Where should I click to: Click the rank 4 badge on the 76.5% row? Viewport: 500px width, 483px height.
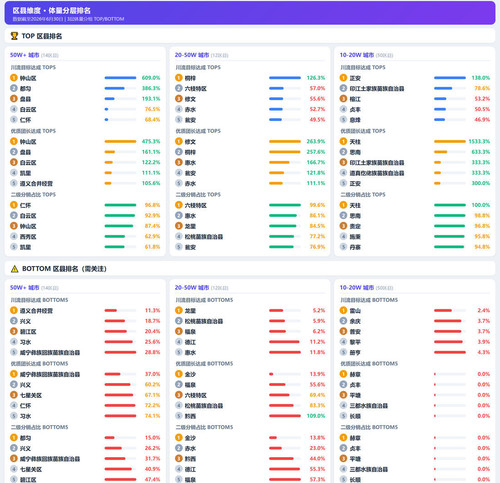click(x=14, y=109)
